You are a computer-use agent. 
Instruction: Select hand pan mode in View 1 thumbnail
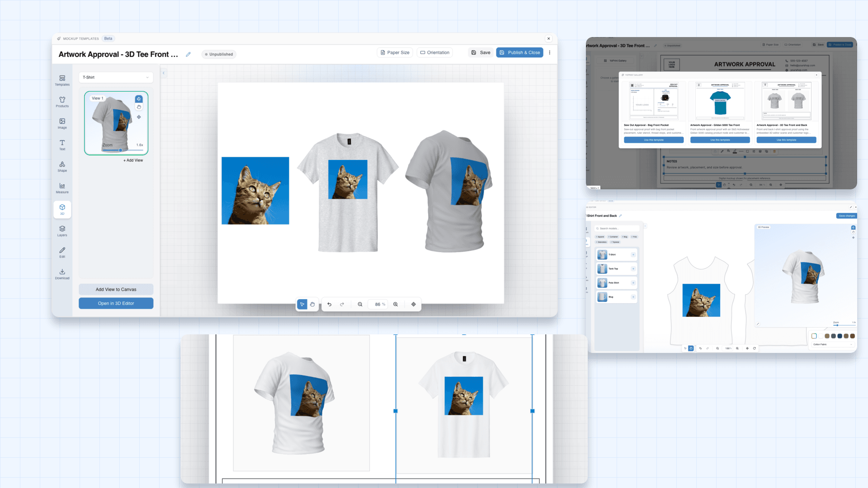[139, 107]
